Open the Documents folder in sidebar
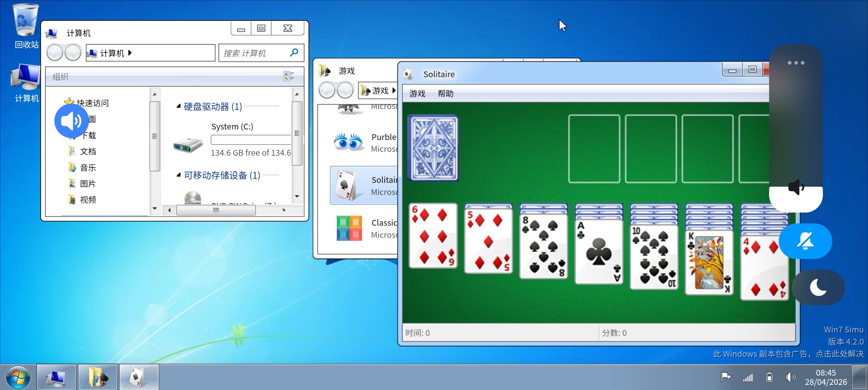 (82, 152)
